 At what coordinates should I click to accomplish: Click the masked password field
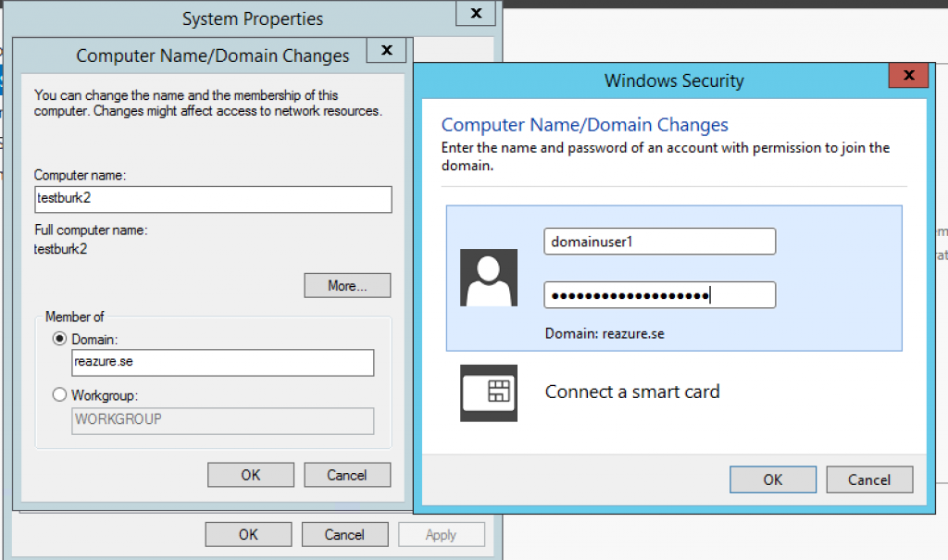[x=659, y=294]
